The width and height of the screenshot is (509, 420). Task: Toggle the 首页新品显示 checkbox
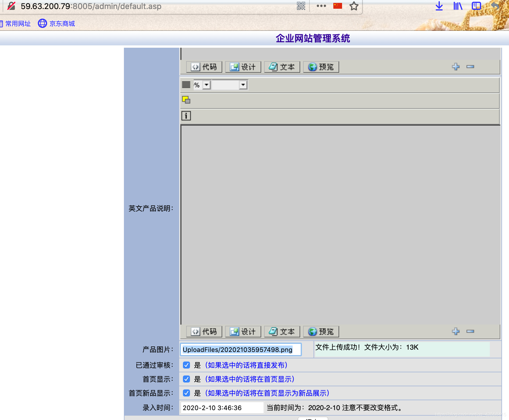[186, 393]
